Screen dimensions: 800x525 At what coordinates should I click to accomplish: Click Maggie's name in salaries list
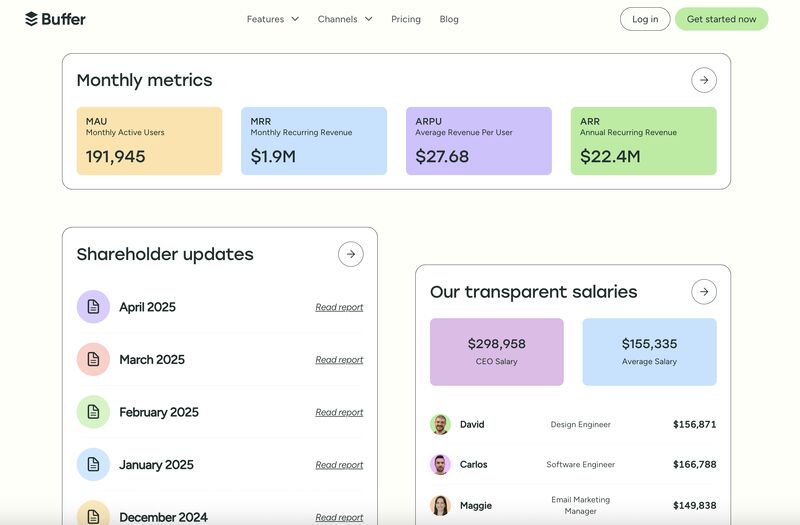(476, 506)
